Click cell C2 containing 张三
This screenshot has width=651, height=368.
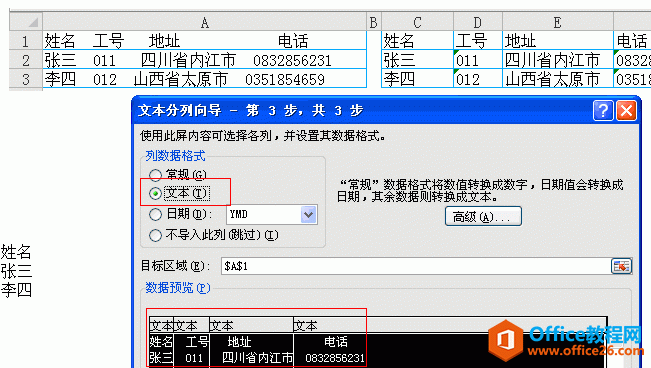pyautogui.click(x=417, y=60)
